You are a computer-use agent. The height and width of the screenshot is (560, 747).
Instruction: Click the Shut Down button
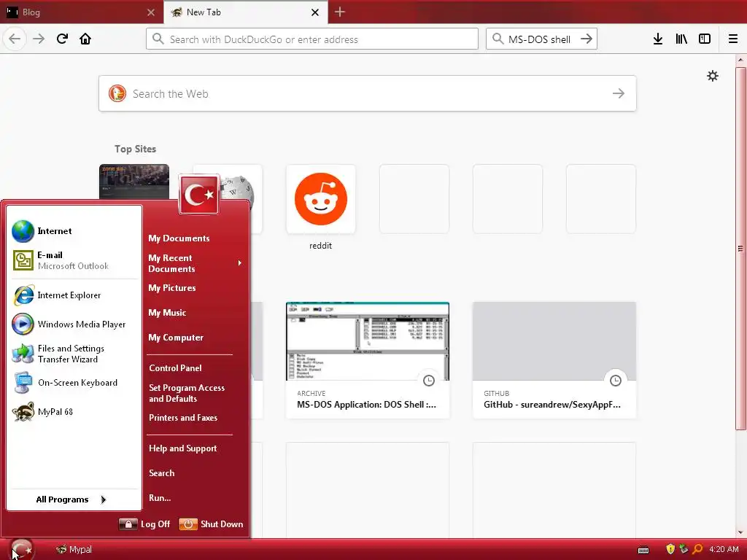[x=211, y=524]
